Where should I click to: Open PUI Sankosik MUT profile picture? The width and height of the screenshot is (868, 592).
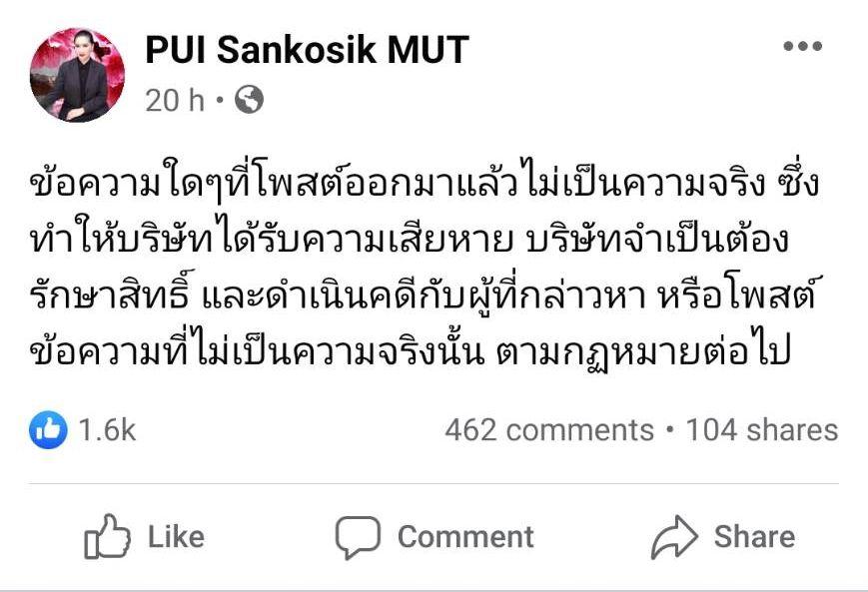click(77, 75)
